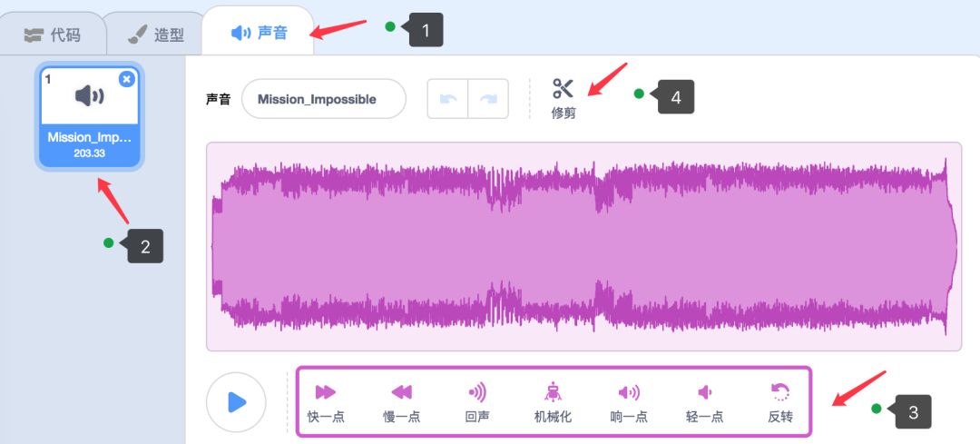Image resolution: width=980 pixels, height=444 pixels.
Task: Switch to the 造型 costumes tab
Action: [156, 35]
